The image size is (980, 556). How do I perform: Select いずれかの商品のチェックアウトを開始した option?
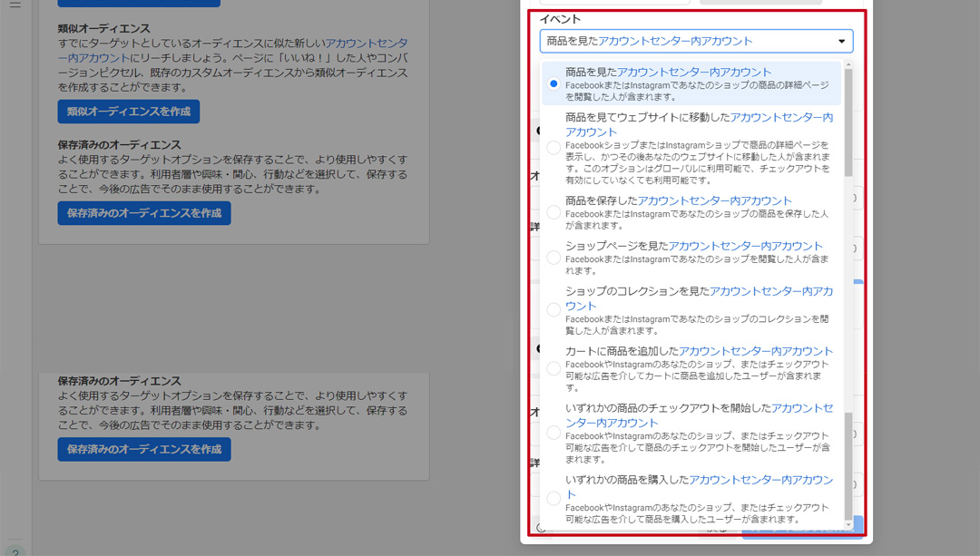click(554, 434)
